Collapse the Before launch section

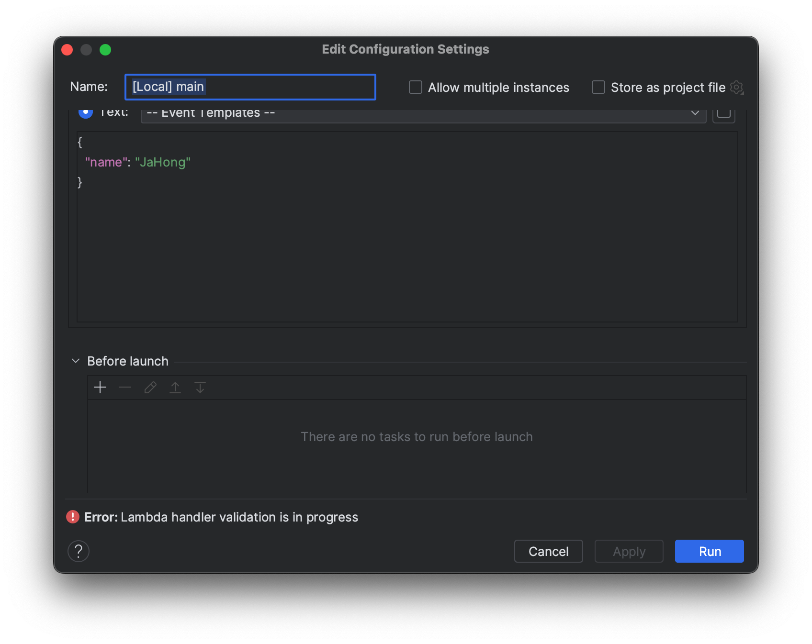point(76,361)
